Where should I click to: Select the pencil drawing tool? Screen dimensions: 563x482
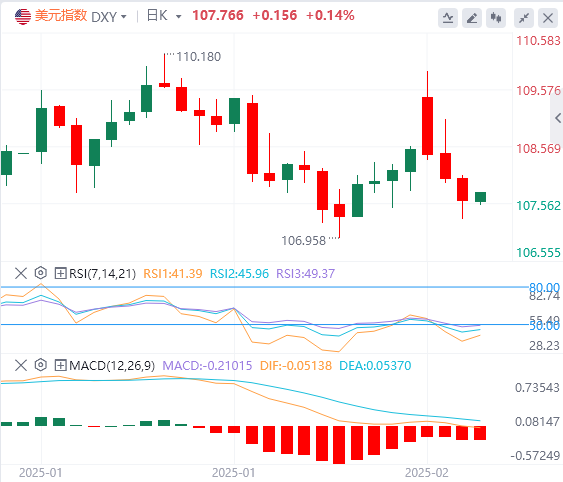472,18
